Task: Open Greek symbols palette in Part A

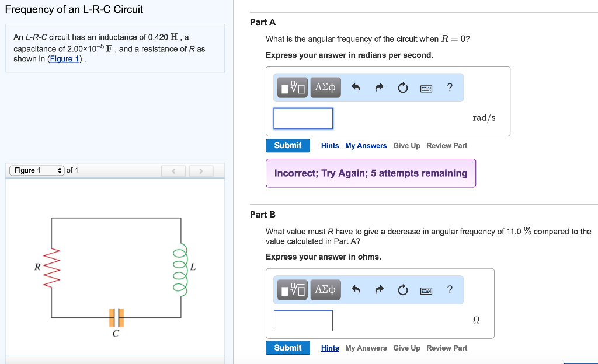Action: click(325, 87)
